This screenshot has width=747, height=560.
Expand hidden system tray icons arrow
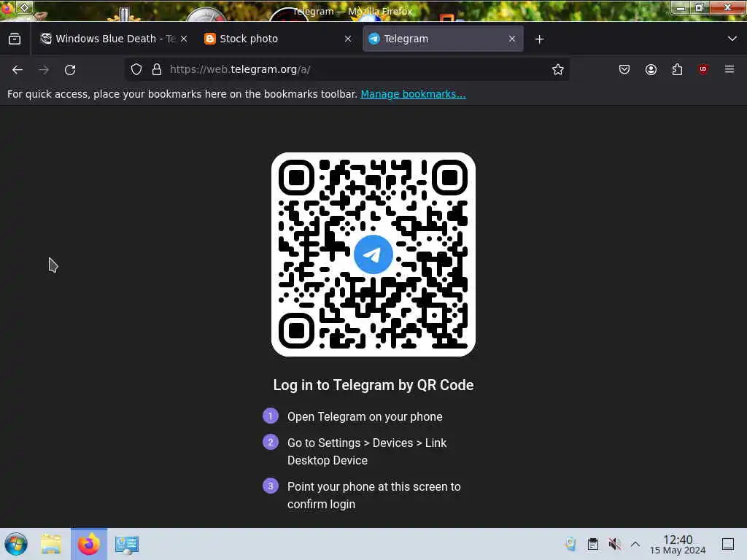point(635,544)
